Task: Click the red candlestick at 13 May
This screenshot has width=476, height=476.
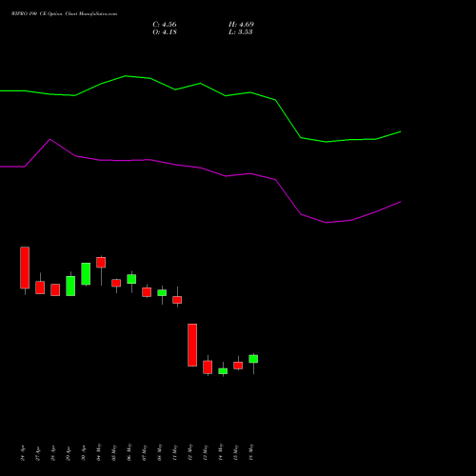Action: coord(208,367)
